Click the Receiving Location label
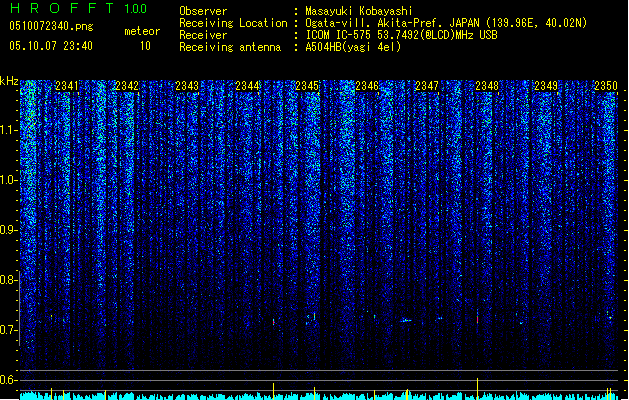This screenshot has height=400, width=629. pyautogui.click(x=233, y=23)
